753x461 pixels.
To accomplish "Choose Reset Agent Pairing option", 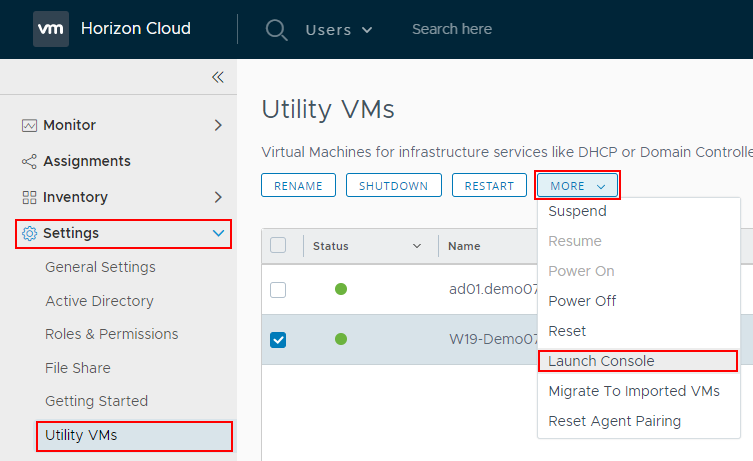I will pos(614,421).
